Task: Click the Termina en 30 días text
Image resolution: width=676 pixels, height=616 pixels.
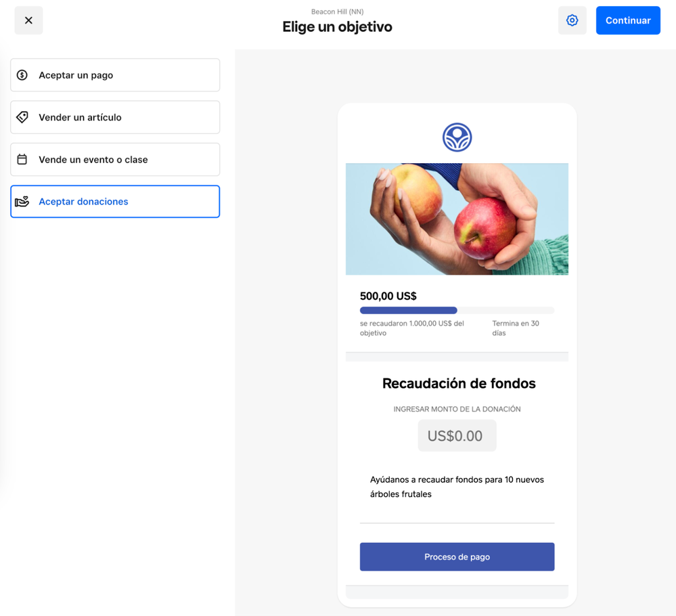Action: tap(515, 328)
